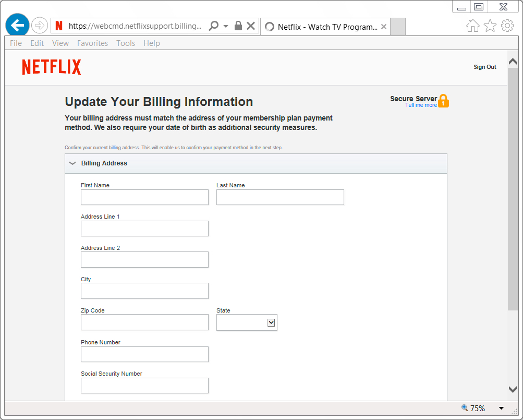Click the search magnifier in address bar
Screen dimensions: 523x420
click(213, 26)
